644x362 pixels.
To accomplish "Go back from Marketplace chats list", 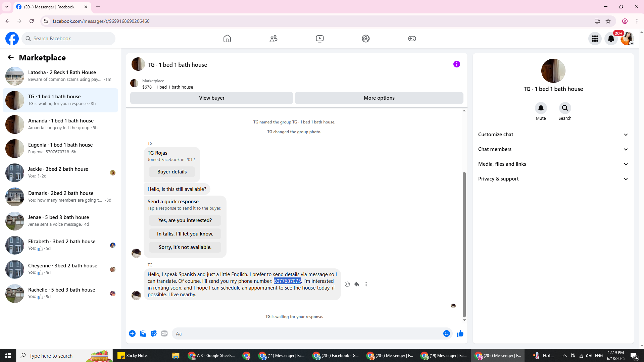I will click(11, 57).
